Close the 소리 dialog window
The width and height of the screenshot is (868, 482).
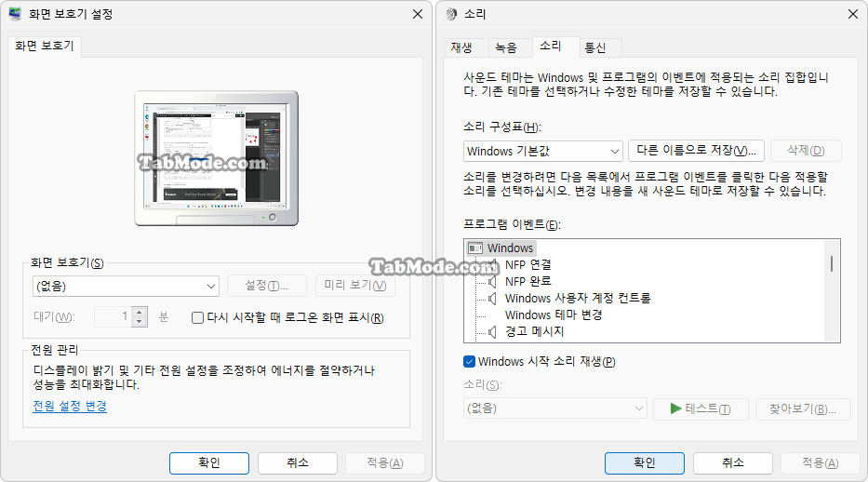(x=853, y=14)
